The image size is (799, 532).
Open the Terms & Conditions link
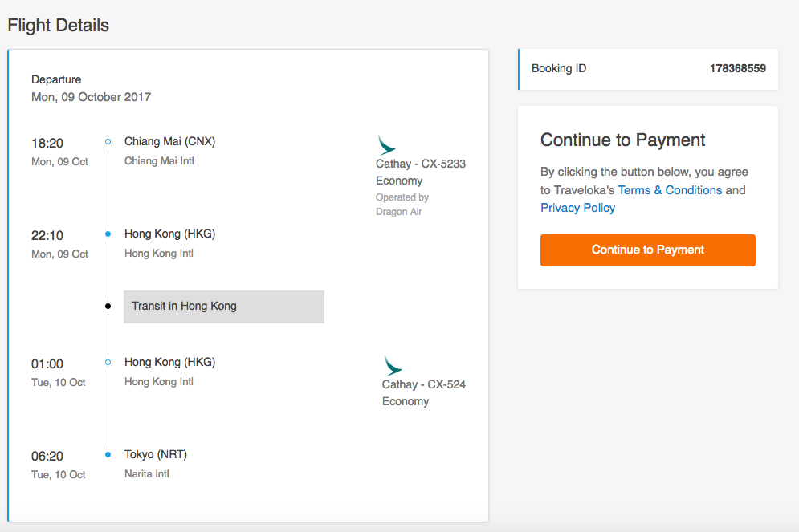(670, 190)
